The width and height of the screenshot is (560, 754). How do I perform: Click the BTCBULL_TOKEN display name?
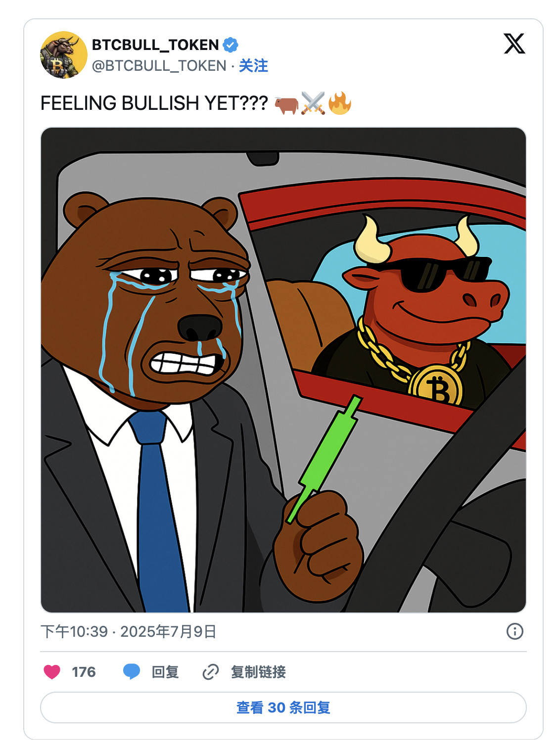pyautogui.click(x=155, y=45)
